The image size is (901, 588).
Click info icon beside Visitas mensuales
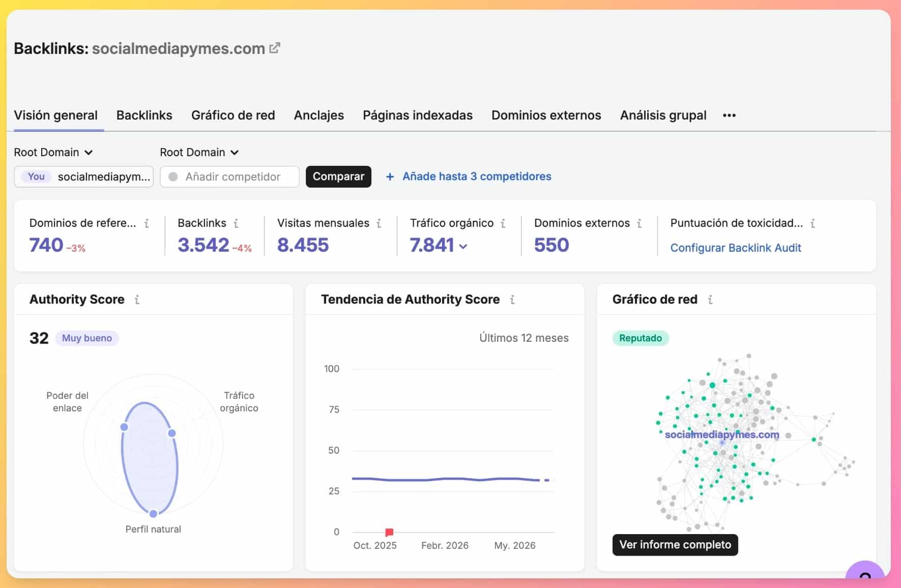tap(379, 223)
